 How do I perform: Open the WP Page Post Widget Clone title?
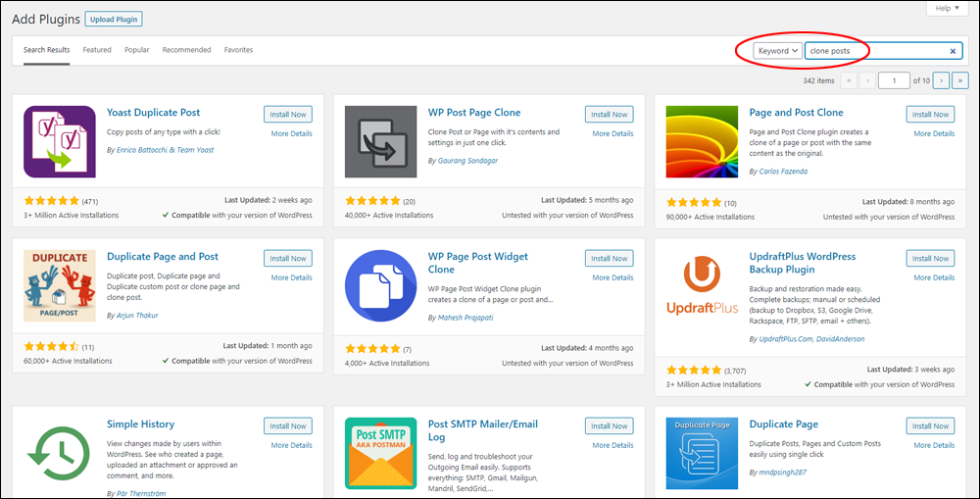[478, 263]
